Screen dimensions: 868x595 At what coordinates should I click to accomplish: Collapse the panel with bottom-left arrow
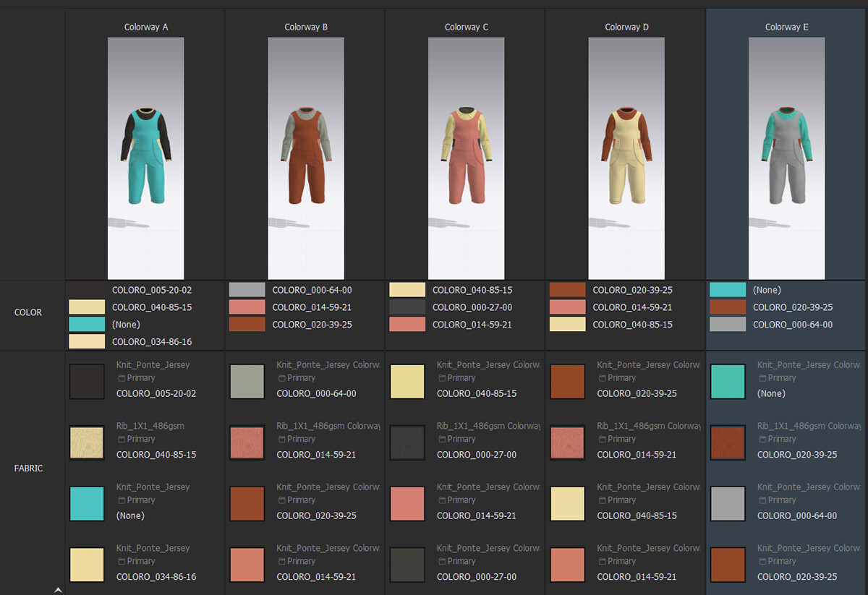[x=58, y=590]
